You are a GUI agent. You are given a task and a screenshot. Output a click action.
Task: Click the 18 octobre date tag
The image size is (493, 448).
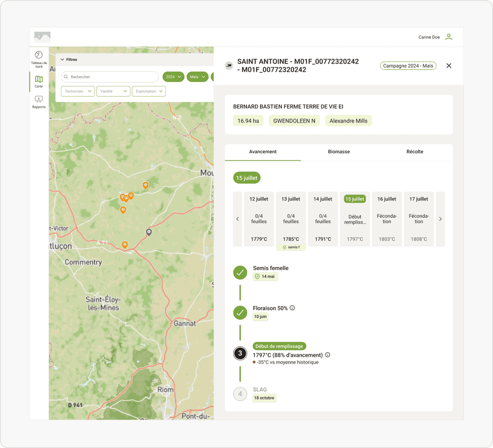click(x=264, y=398)
